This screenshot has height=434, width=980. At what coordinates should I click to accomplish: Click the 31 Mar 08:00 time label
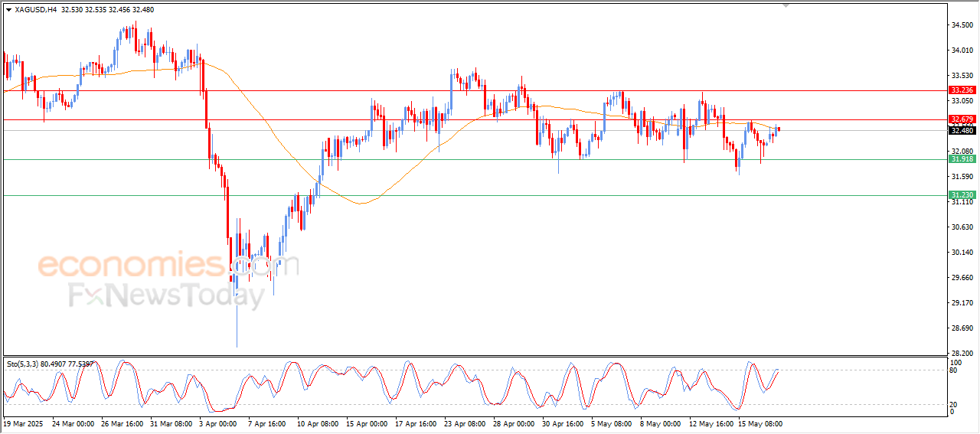[171, 423]
